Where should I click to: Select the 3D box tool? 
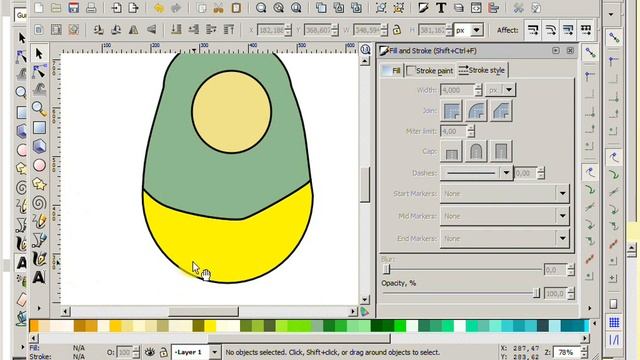(x=39, y=147)
